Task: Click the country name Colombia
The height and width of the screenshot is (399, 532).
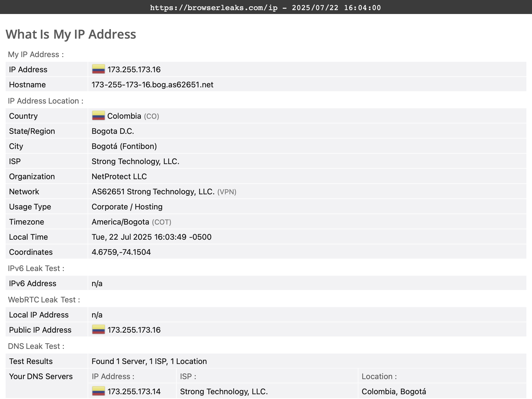Action: click(x=124, y=116)
